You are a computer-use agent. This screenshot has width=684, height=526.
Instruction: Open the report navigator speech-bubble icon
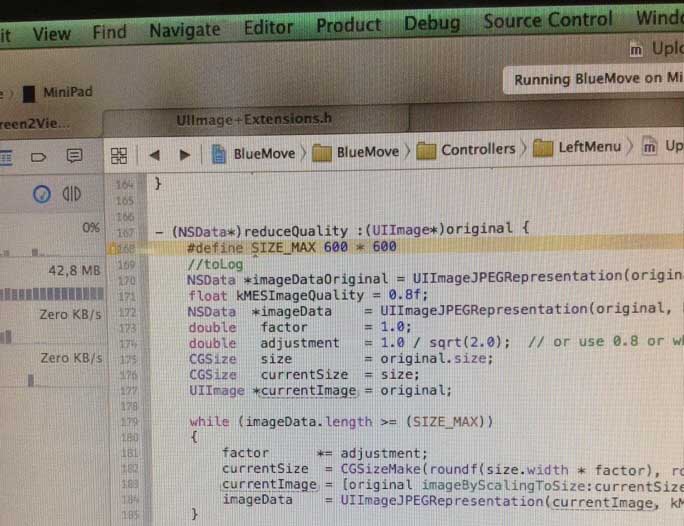pyautogui.click(x=74, y=155)
